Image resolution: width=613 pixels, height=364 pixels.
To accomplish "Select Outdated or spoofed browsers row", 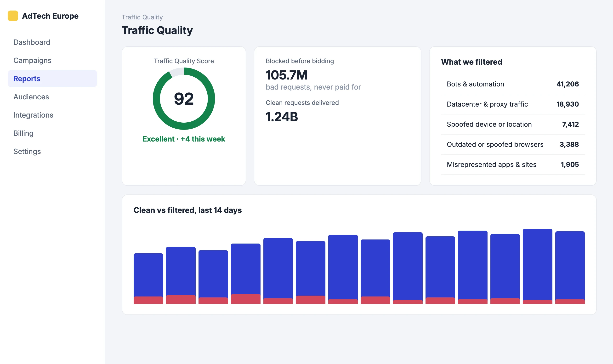I will (x=512, y=144).
